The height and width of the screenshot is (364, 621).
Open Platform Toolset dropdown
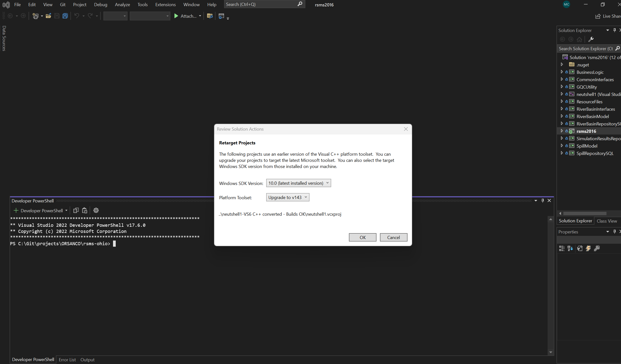tap(288, 197)
